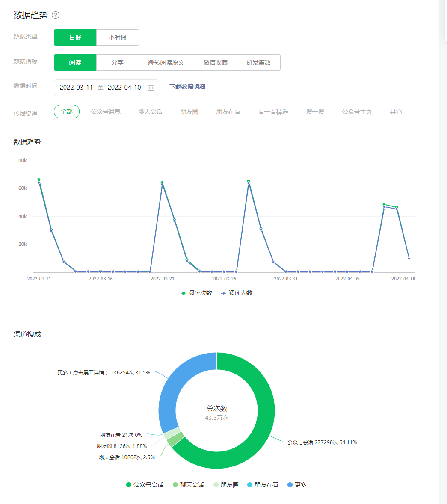Click the start date 2022-03-11 field
447x504 pixels.
(x=76, y=88)
